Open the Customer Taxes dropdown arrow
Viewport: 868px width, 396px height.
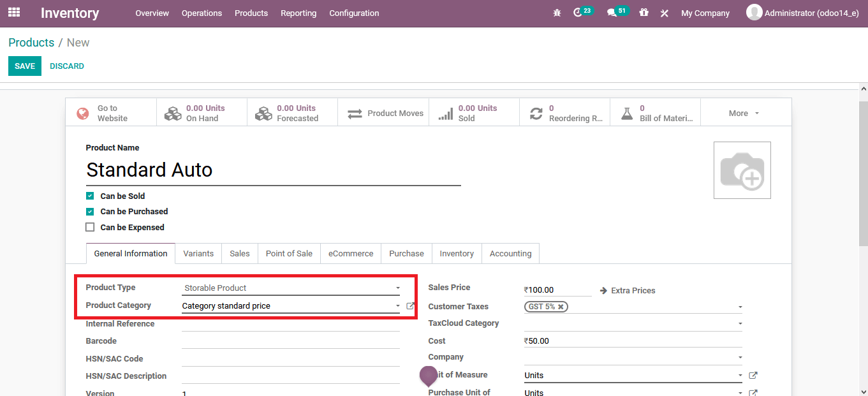pos(740,307)
